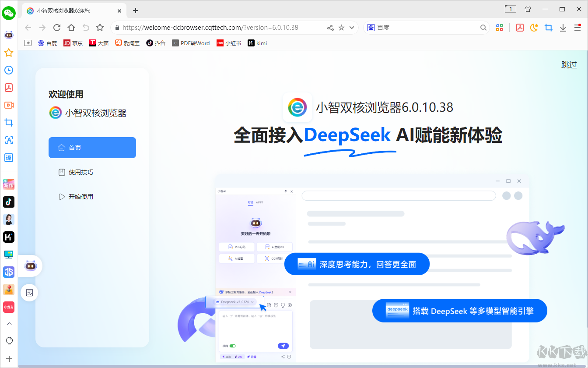The width and height of the screenshot is (588, 368).
Task: Open the joystick game icon in the sidebar
Action: (9, 290)
